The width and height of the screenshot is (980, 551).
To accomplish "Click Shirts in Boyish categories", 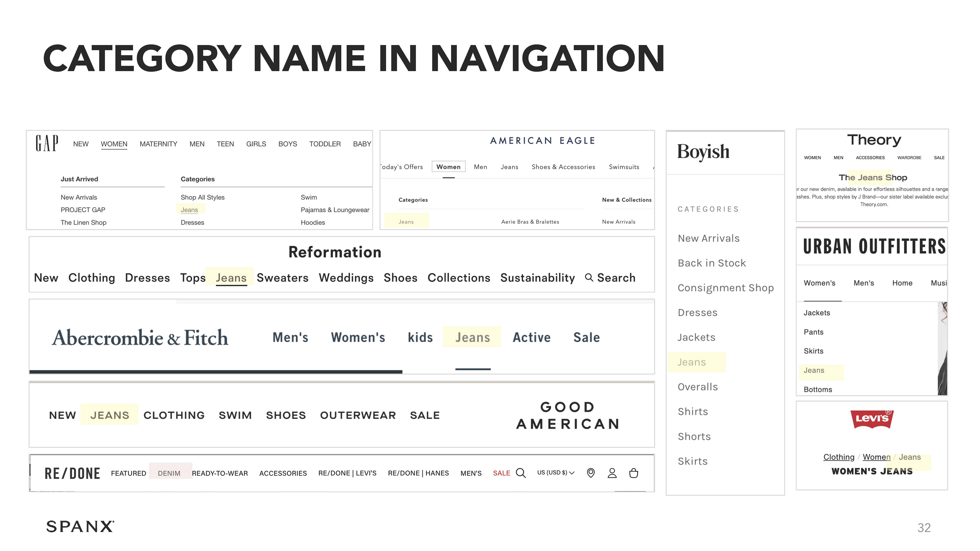I will click(693, 412).
